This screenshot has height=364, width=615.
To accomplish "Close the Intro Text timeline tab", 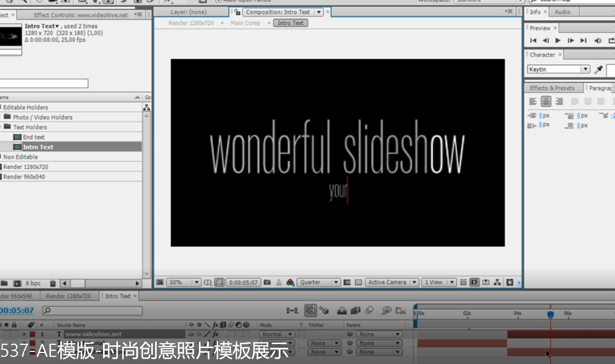I will pos(135,296).
